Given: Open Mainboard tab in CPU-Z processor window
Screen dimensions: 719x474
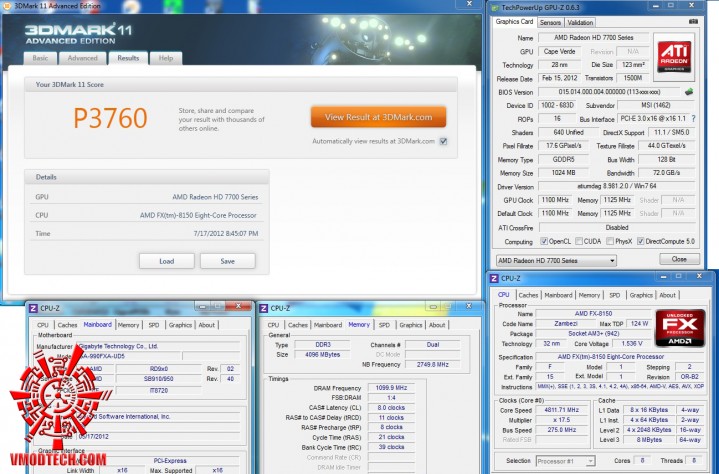Looking at the screenshot, I should click(x=558, y=295).
